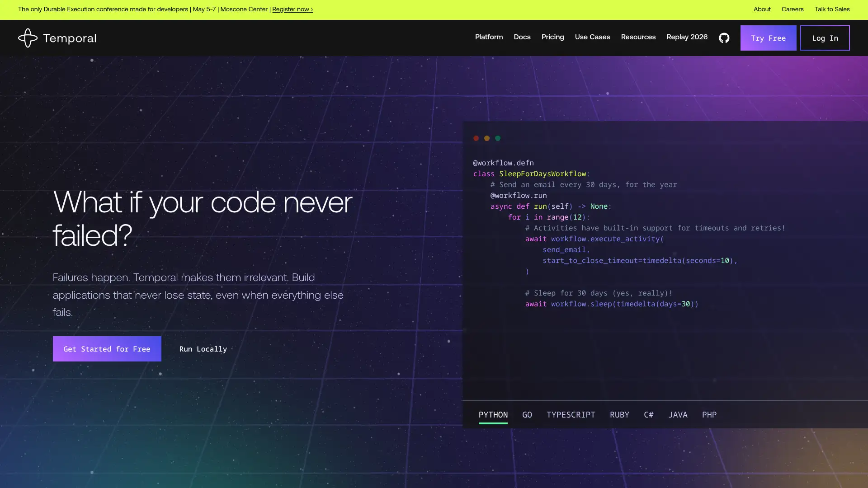
Task: Click comment 'Send an email every 30 days'
Action: tap(584, 184)
